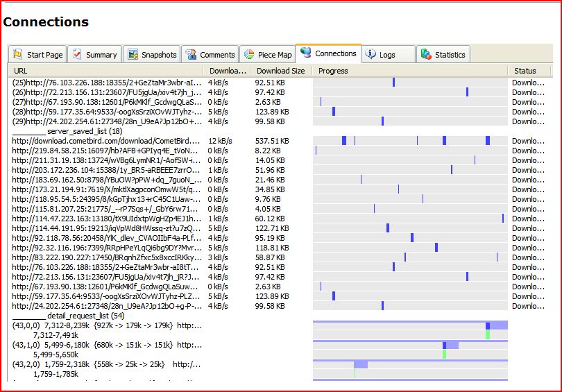The height and width of the screenshot is (392, 562).
Task: Click the (43,1,0) request progress bar
Action: click(410, 345)
